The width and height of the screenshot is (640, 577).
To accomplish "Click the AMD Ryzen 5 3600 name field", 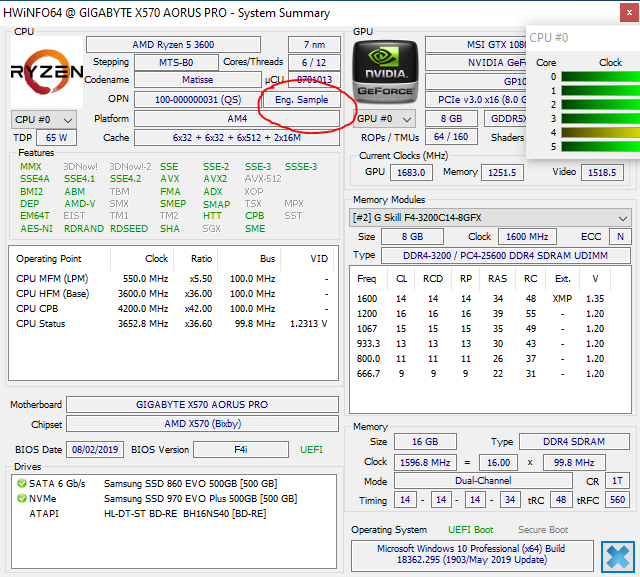I will pos(173,44).
